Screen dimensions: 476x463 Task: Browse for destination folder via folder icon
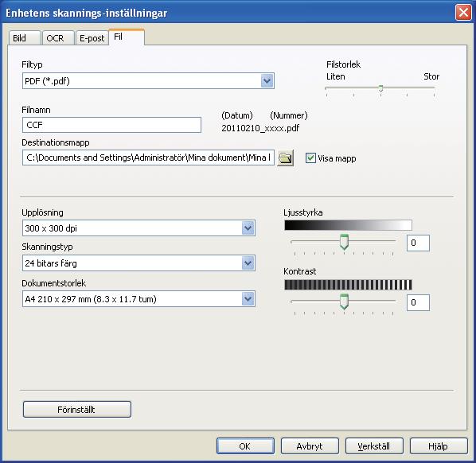pyautogui.click(x=285, y=158)
